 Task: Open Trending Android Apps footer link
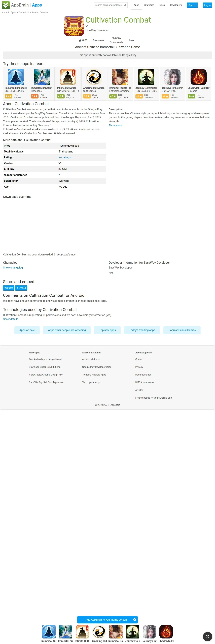click(94, 375)
